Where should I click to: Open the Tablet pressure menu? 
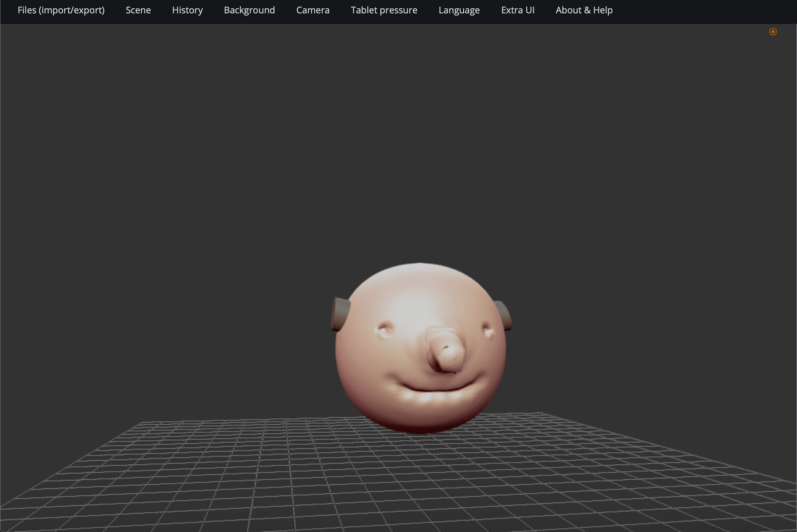[x=384, y=10]
